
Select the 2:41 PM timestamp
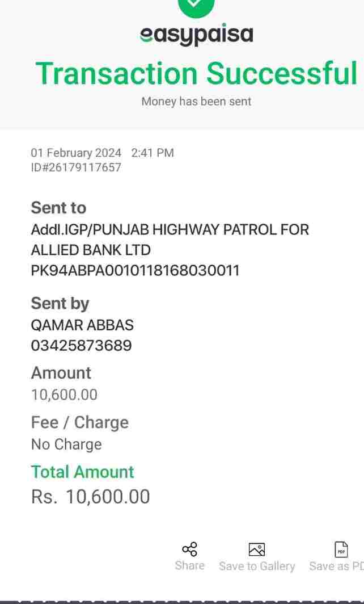tap(153, 153)
